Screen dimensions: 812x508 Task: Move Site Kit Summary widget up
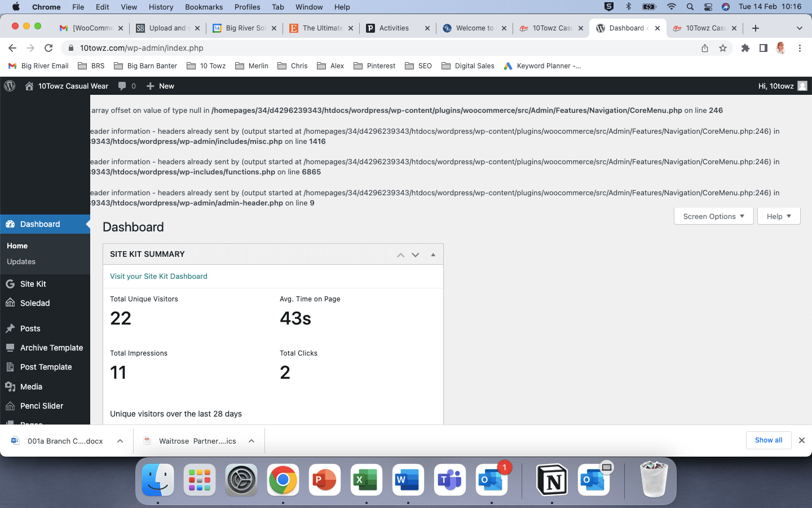tap(400, 255)
